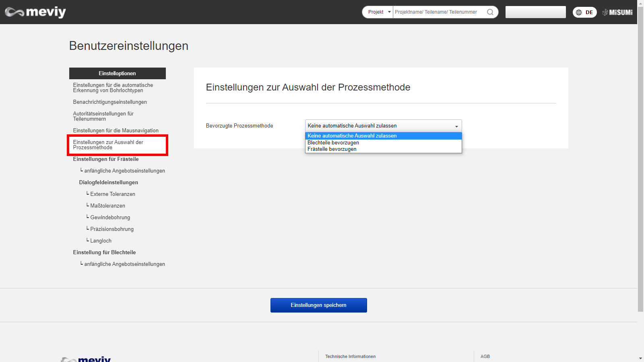The image size is (644, 362).
Task: Click the Einstellung für Blechteile heading
Action: click(104, 253)
